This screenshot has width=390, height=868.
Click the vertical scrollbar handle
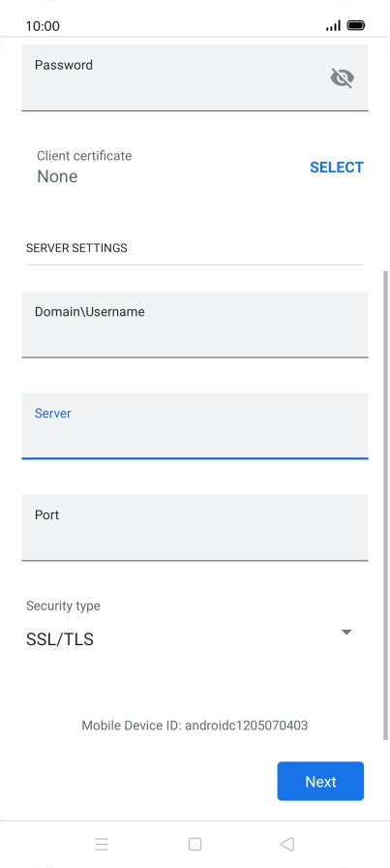coord(385,505)
